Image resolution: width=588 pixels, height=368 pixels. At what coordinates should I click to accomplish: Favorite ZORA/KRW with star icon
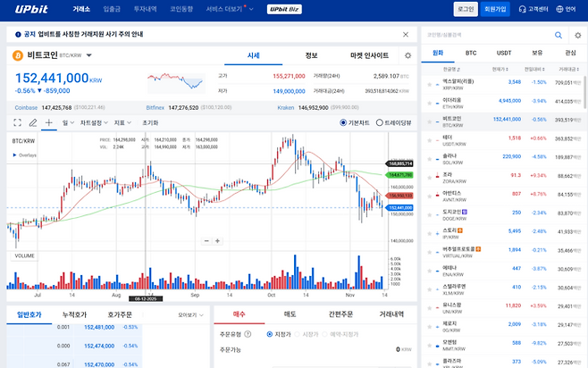pos(429,178)
